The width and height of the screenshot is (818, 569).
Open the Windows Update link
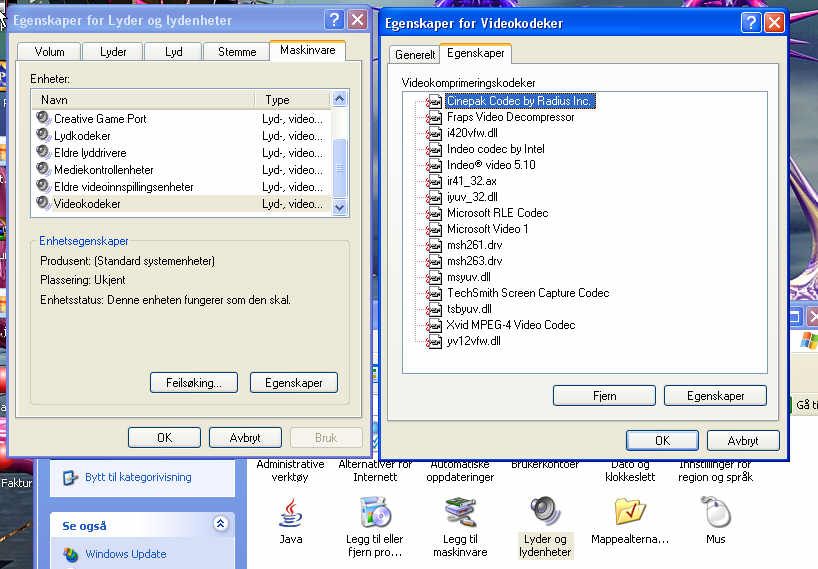[x=126, y=554]
